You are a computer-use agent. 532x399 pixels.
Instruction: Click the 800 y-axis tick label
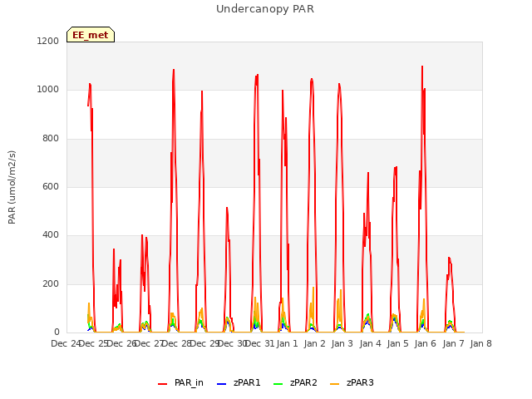(51, 139)
